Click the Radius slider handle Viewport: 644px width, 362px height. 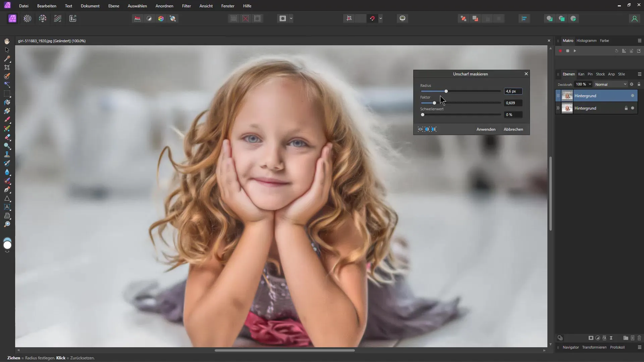pyautogui.click(x=446, y=91)
